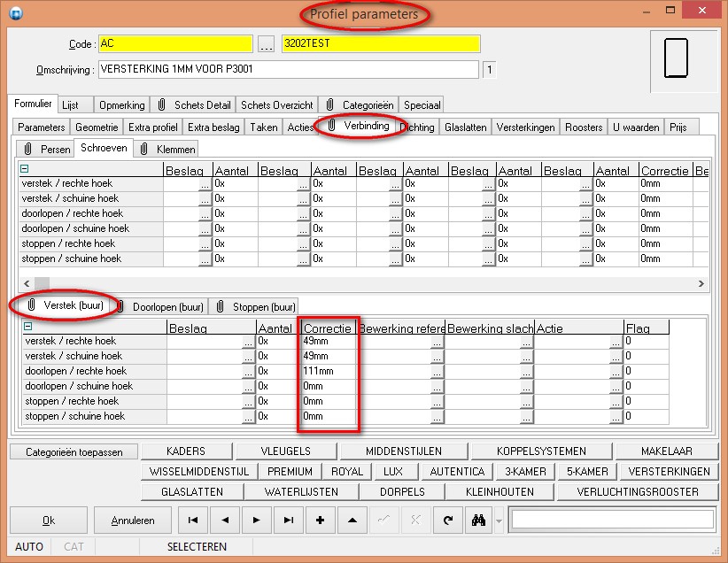Click the Correctie column header in lower grid

(328, 328)
